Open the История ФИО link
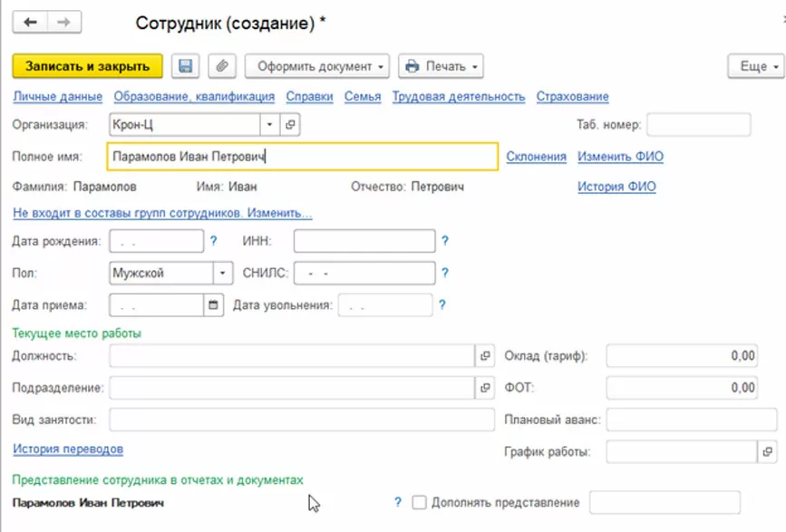The image size is (786, 532). (x=616, y=187)
